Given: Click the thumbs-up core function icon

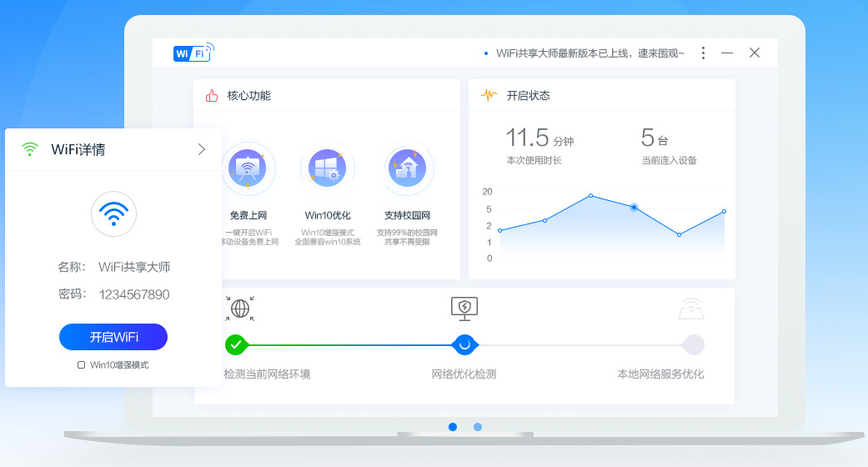Looking at the screenshot, I should click(x=212, y=96).
